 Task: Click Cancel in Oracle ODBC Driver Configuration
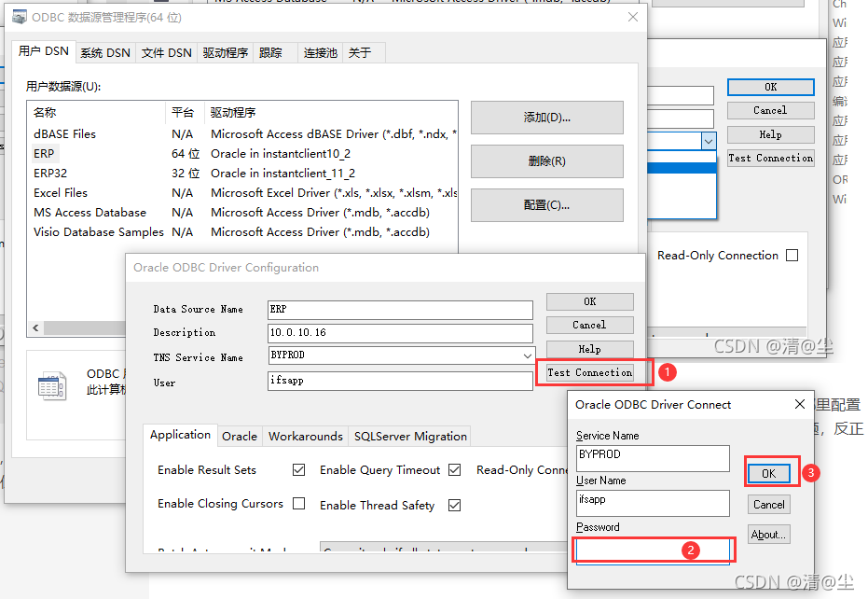click(x=589, y=326)
